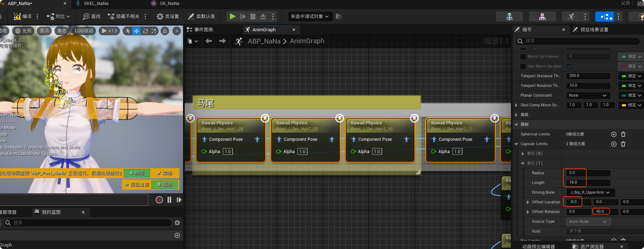The height and width of the screenshot is (249, 644).
Task: Select the Scale gizmo tool
Action: (x=154, y=31)
